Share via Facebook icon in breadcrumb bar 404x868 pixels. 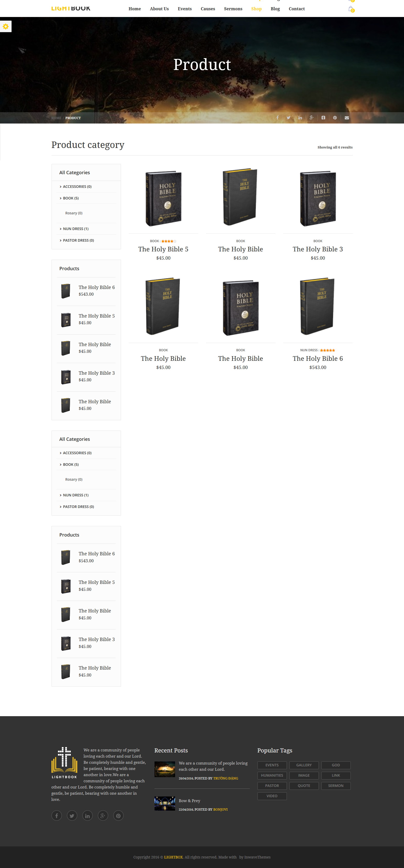coord(277,118)
